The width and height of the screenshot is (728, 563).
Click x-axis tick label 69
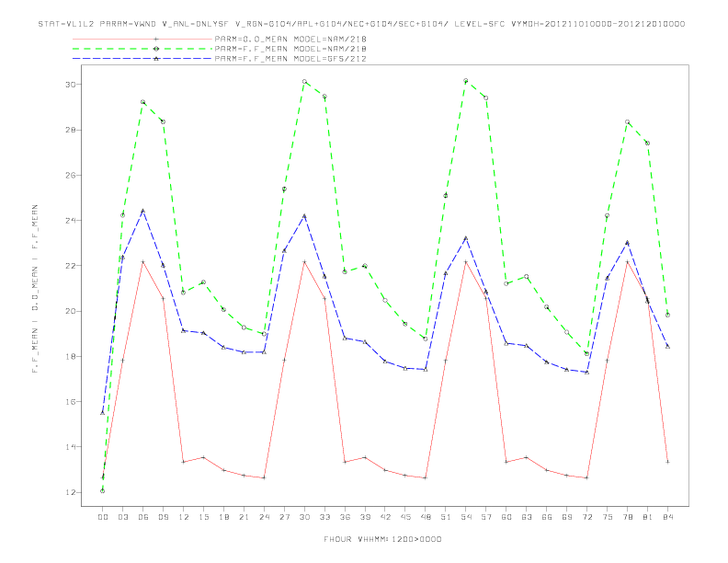pos(566,517)
